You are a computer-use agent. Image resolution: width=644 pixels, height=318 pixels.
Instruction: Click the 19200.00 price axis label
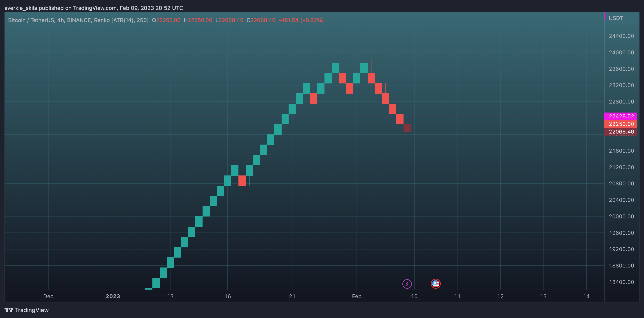pos(621,249)
